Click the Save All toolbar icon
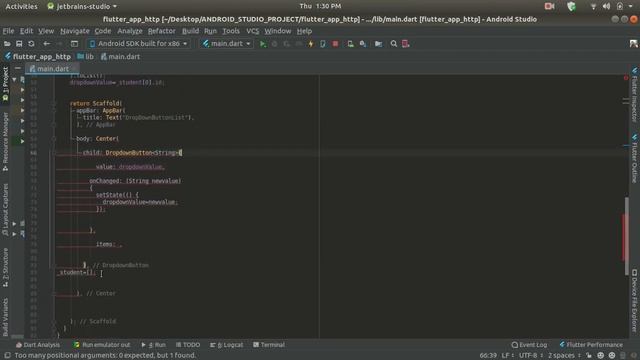 point(19,44)
